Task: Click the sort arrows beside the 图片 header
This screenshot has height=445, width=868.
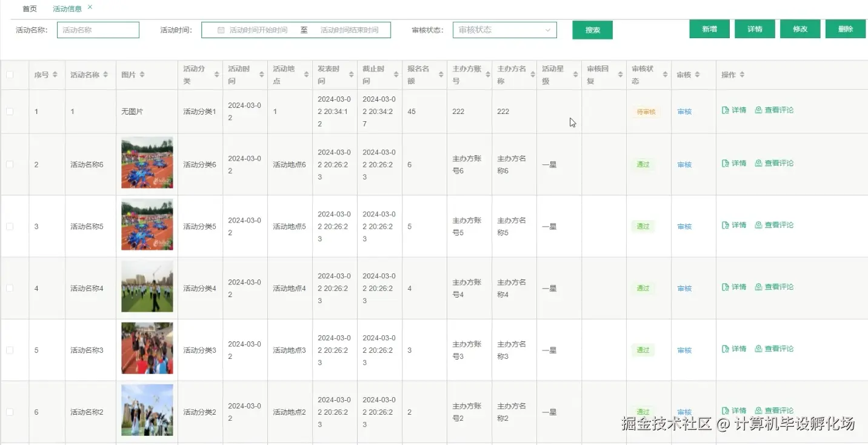Action: [x=142, y=75]
